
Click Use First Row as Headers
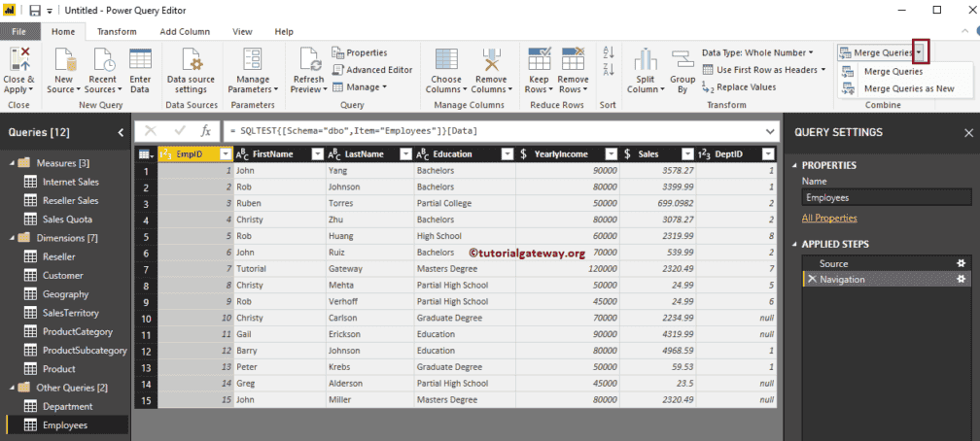tap(764, 70)
